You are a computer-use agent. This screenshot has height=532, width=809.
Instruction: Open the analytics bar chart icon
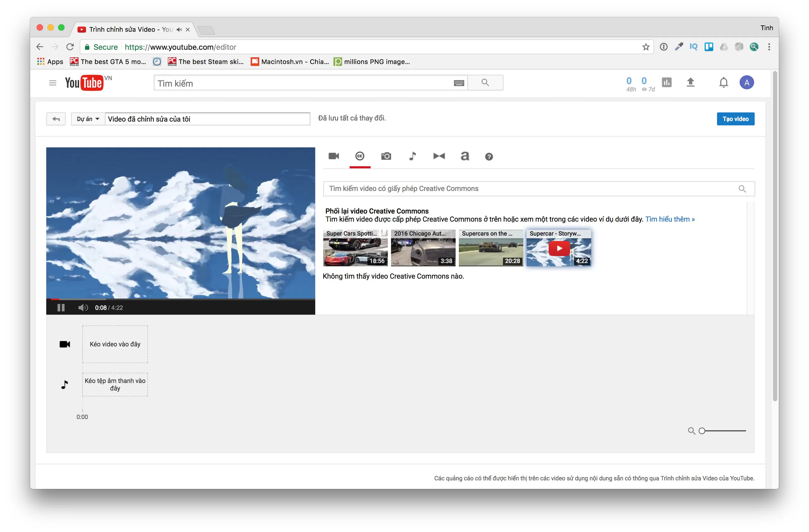tap(666, 82)
